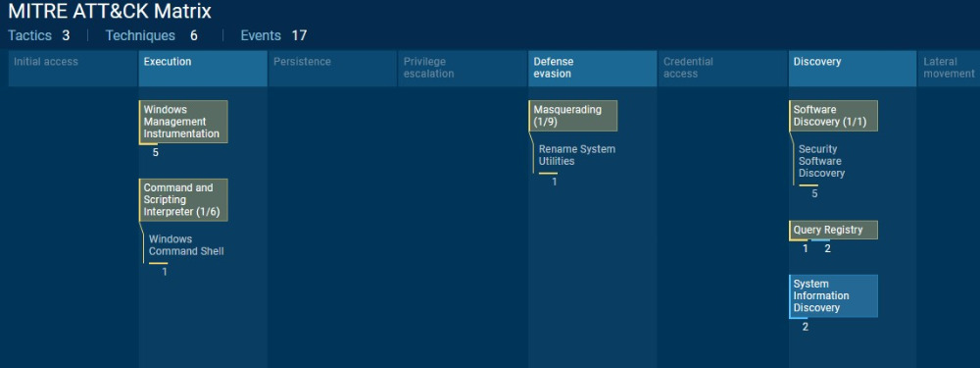Click event count 1 under Rename System Utilities
The image size is (980, 368).
(555, 182)
